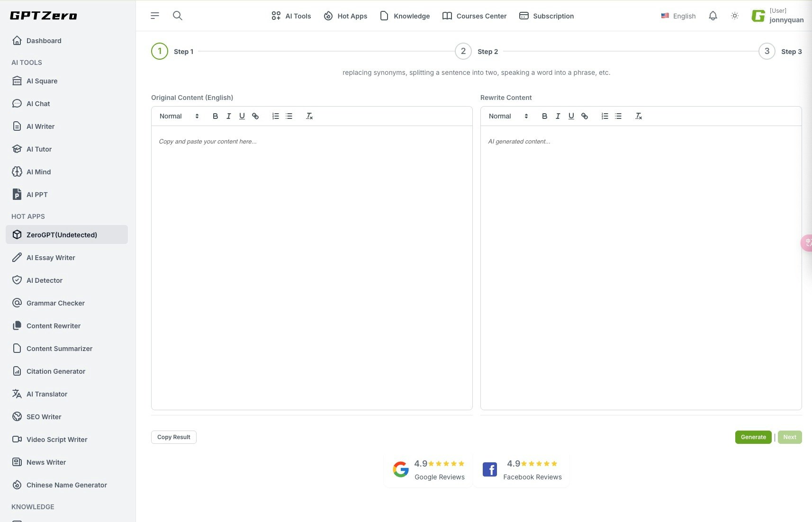Clear formatting in Original Content toolbar

click(309, 116)
